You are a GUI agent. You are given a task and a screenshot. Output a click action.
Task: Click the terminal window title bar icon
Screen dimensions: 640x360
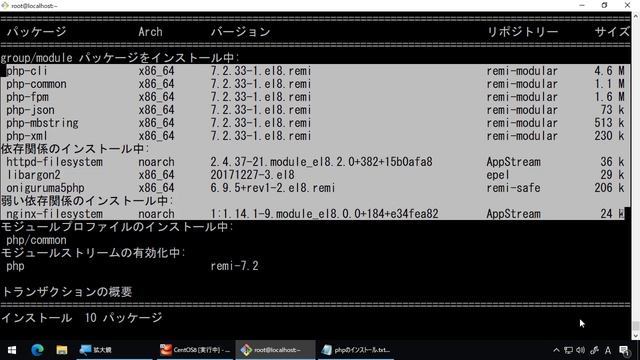(x=5, y=5)
